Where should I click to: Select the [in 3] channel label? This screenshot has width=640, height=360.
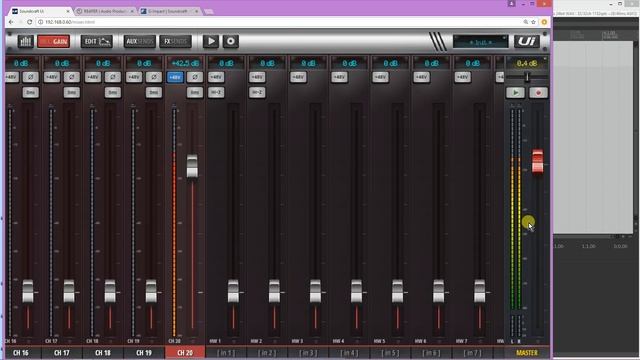(x=308, y=353)
